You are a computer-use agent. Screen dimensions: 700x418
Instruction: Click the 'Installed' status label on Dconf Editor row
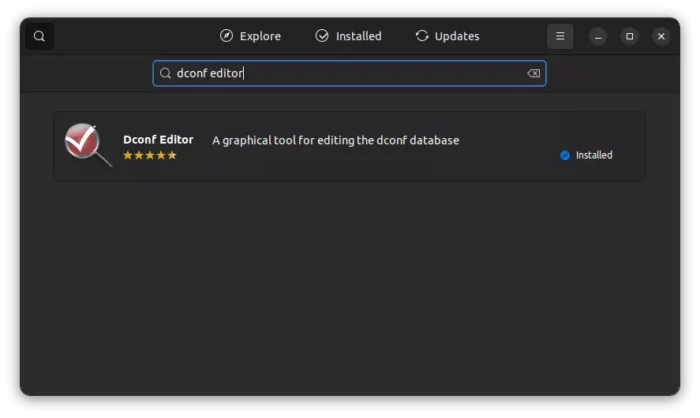pyautogui.click(x=594, y=155)
